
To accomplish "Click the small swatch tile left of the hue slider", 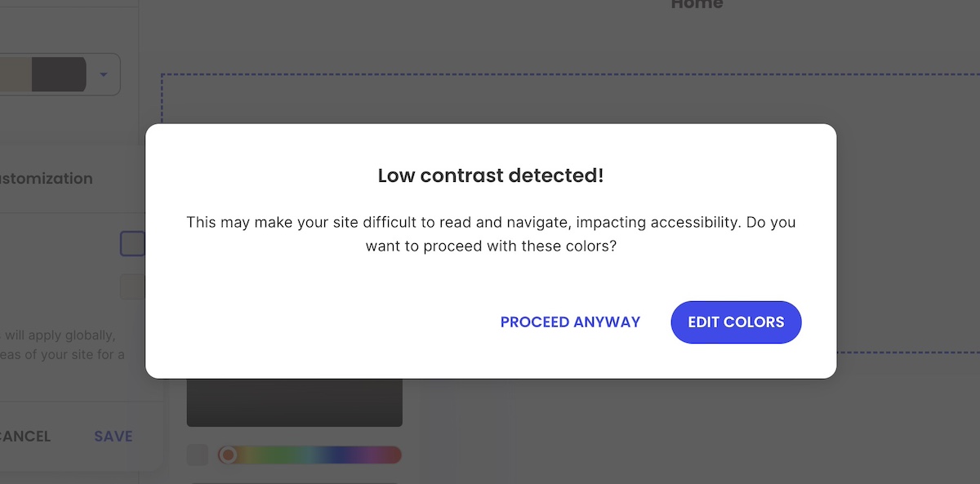I will point(197,455).
